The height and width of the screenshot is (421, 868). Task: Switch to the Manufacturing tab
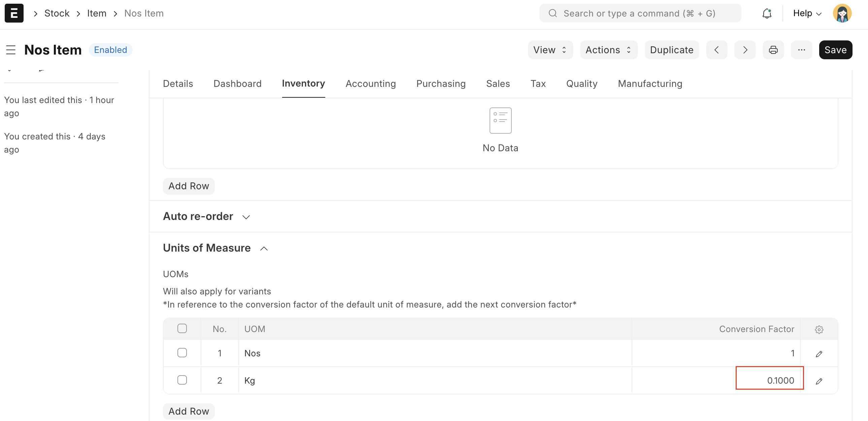(649, 84)
